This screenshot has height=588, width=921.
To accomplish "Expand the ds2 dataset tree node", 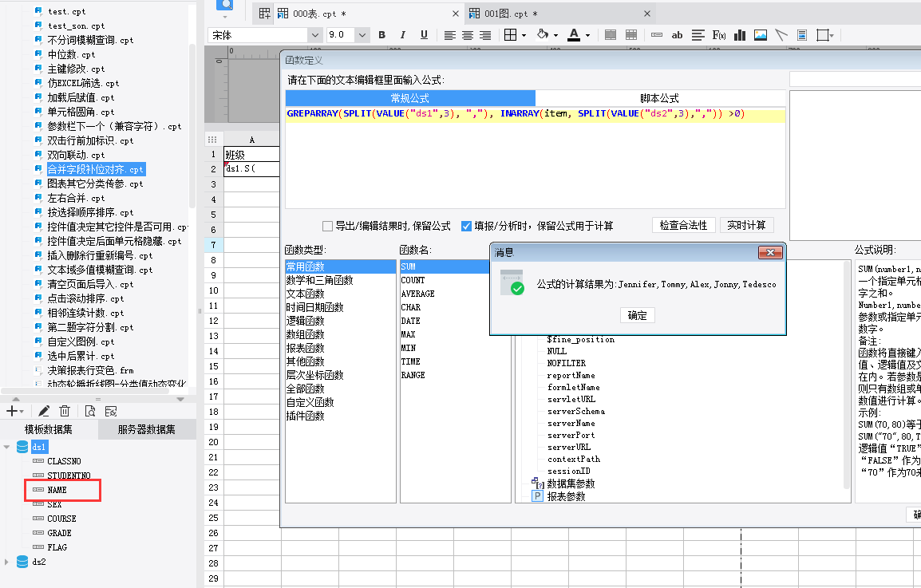I will coord(6,562).
